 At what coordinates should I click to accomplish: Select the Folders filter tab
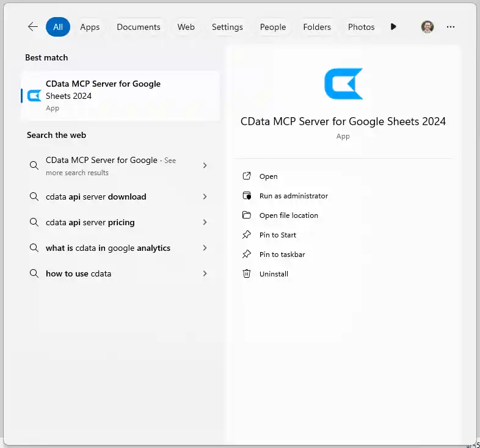(317, 27)
